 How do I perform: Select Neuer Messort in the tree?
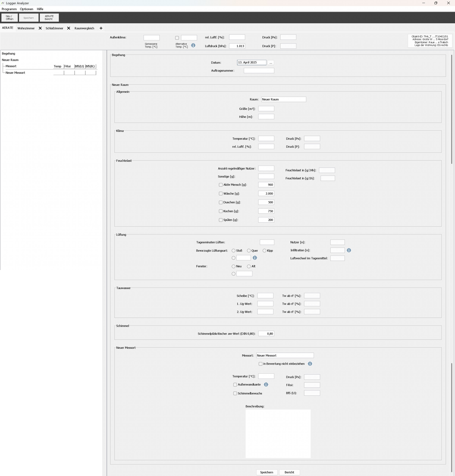pos(15,73)
